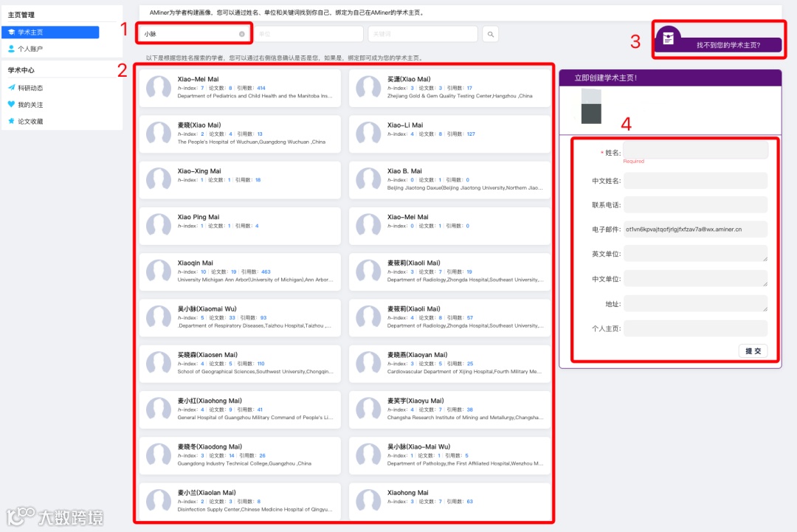Screen dimensions: 797x532
Task: Open 论文收藏 in the sidebar
Action: 30,122
